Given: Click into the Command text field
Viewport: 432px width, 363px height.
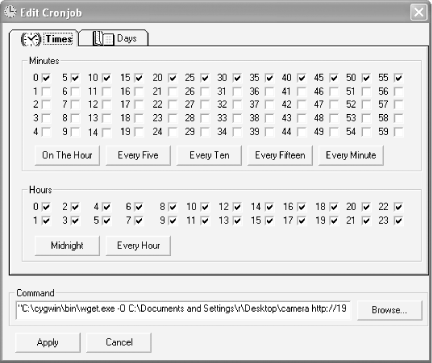Looking at the screenshot, I should [x=183, y=309].
